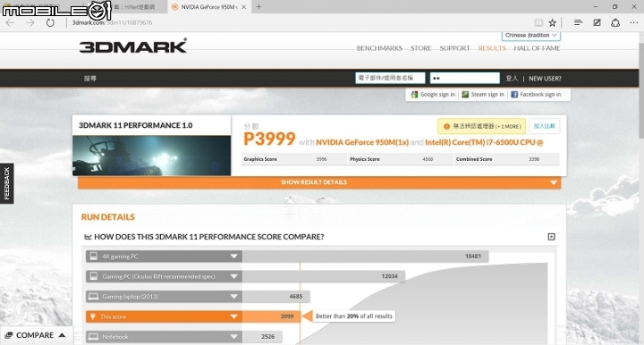Open the reading view book icon
The width and height of the screenshot is (644, 345).
(538, 22)
